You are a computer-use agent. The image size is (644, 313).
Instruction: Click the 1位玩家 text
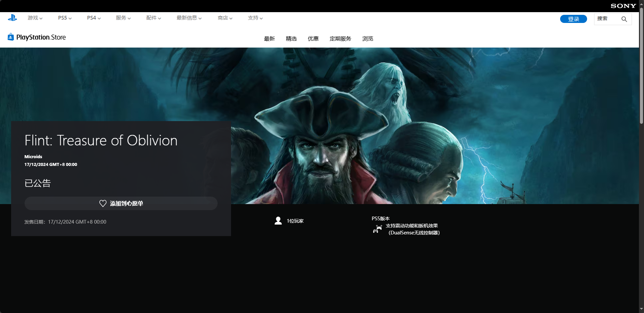point(295,221)
